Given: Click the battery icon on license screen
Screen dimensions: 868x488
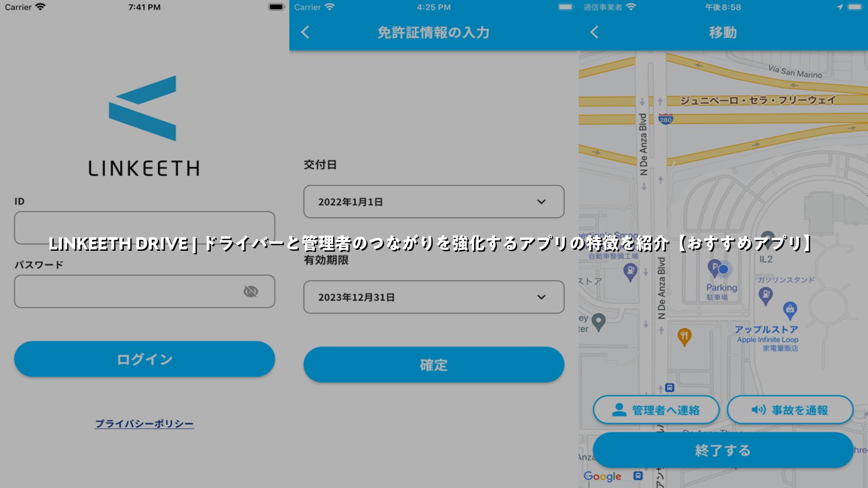Looking at the screenshot, I should point(565,7).
